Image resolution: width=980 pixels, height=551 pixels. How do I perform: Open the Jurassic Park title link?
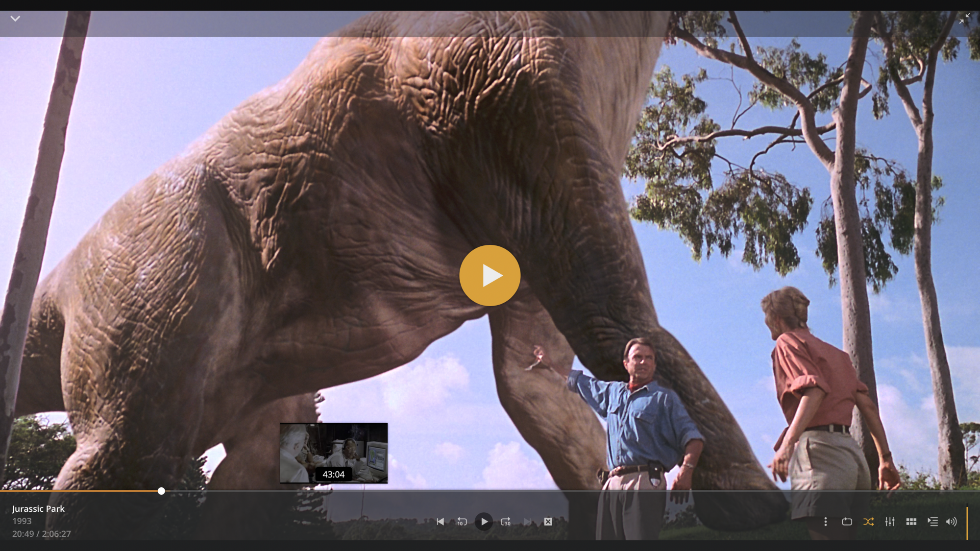point(38,509)
